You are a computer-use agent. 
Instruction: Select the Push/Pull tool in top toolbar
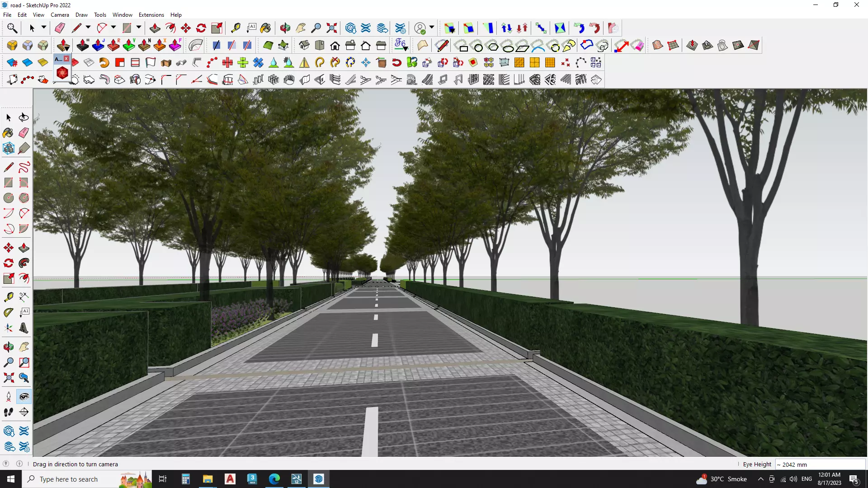155,28
